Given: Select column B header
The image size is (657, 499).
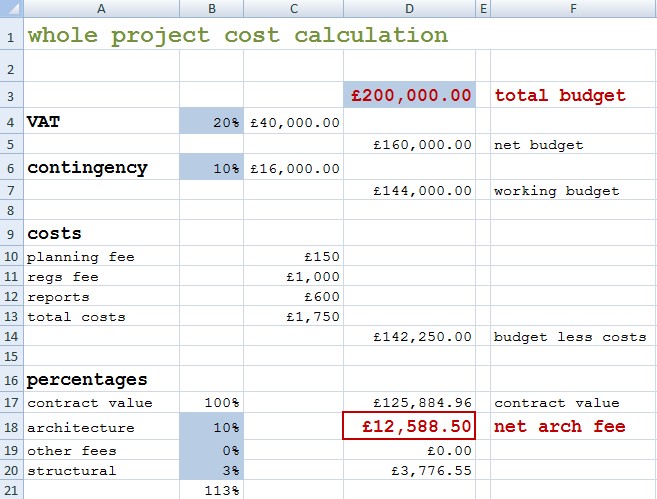Looking at the screenshot, I should point(212,8).
